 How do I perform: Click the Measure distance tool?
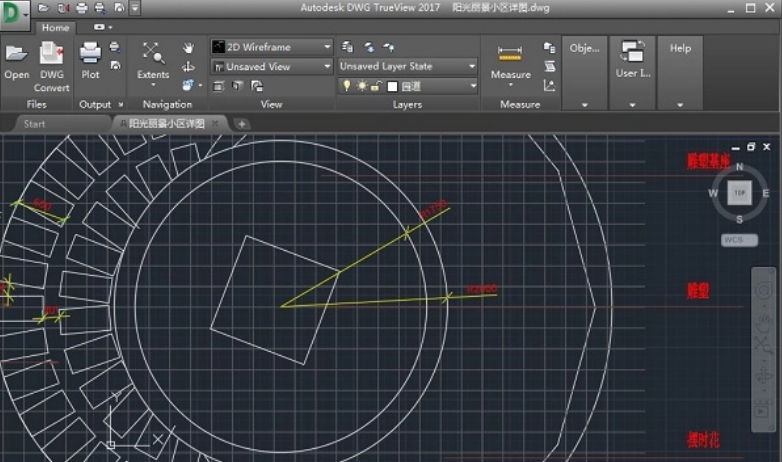[510, 61]
